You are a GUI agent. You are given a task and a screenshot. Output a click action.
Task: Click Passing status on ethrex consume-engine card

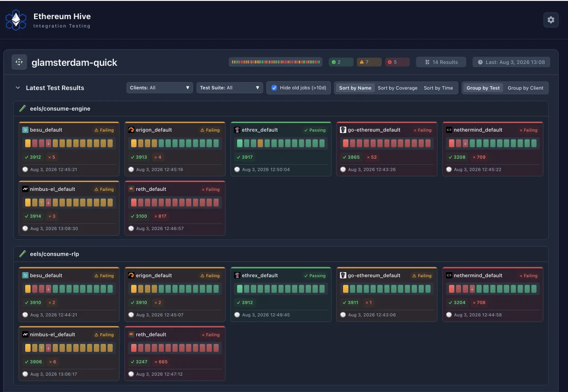pos(315,130)
